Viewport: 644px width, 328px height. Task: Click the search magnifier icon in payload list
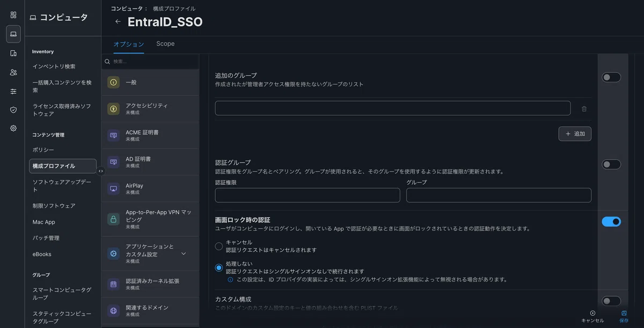(107, 62)
